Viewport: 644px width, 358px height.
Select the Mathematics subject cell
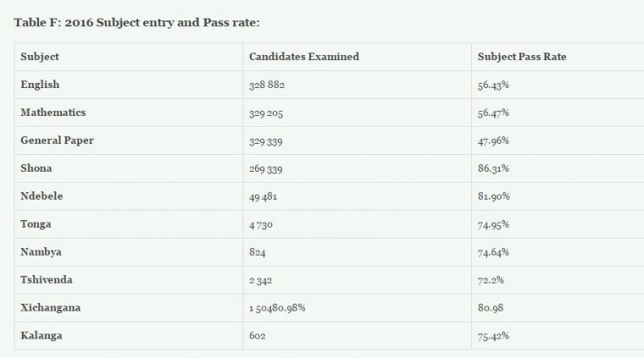click(53, 113)
